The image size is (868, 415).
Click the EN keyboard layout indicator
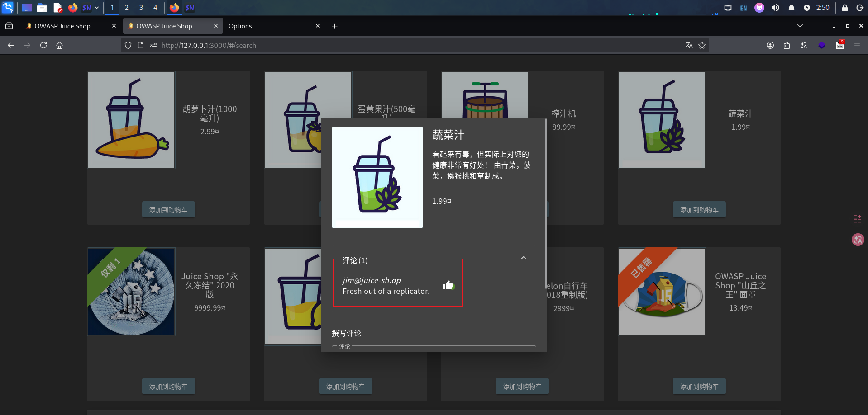coord(744,8)
